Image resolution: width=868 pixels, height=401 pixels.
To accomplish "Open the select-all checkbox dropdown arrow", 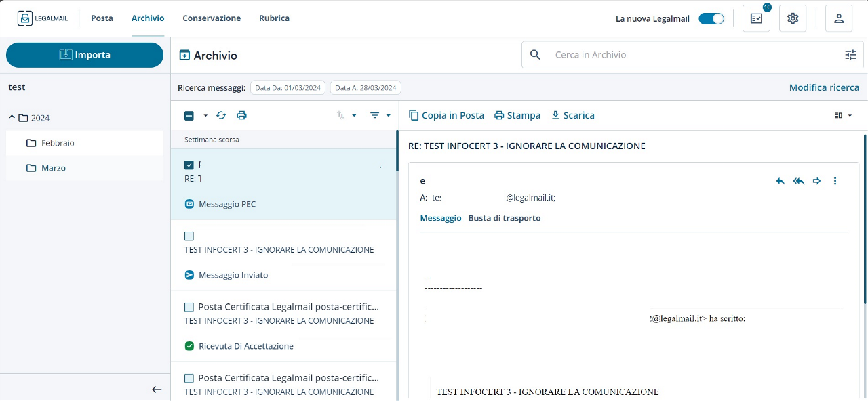I will 205,116.
